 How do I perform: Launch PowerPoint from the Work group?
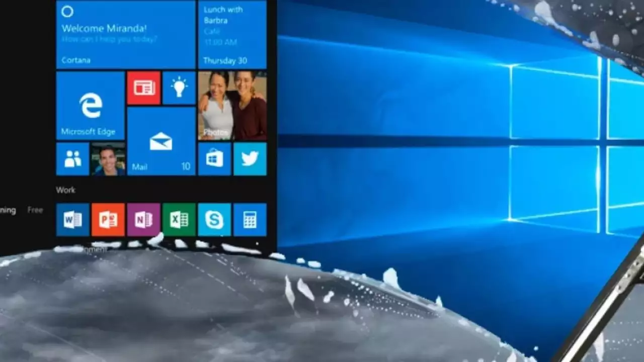point(108,220)
